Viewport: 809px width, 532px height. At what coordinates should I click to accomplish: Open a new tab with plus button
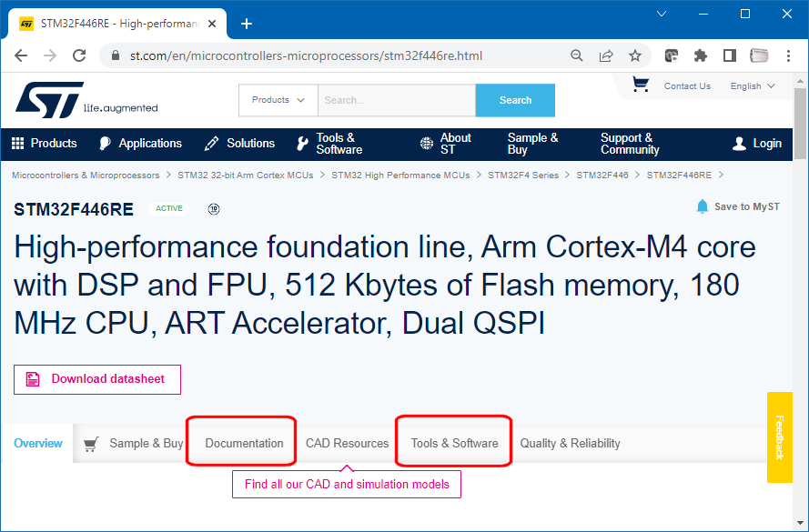click(x=247, y=24)
